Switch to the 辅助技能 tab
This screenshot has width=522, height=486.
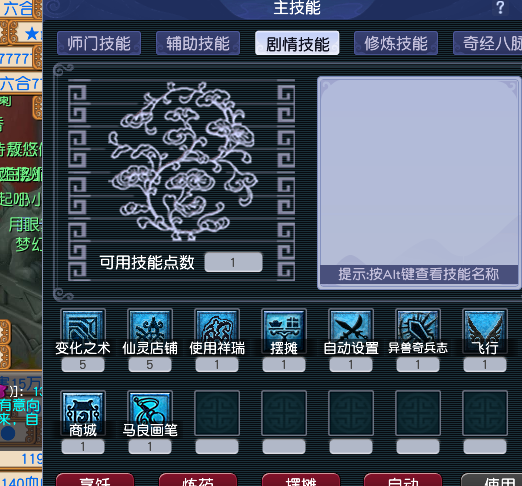point(198,43)
